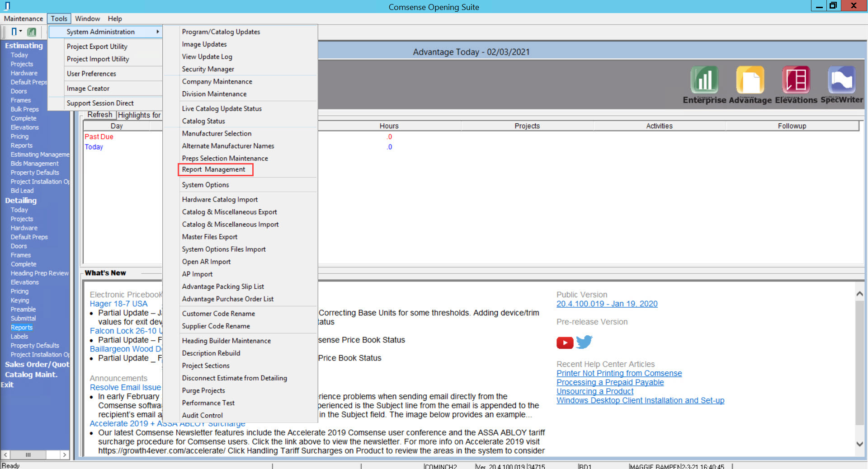The image size is (868, 469).
Task: Open the Tools menu
Action: pos(59,19)
